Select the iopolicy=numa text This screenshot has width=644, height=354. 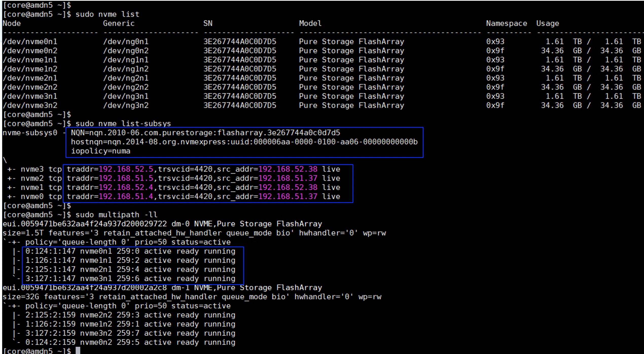[101, 151]
